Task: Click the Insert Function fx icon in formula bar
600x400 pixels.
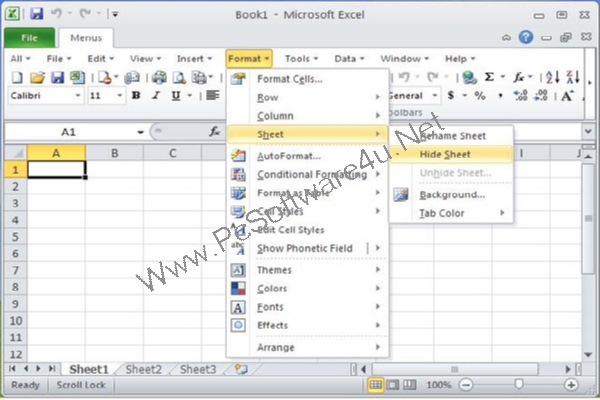Action: [x=214, y=132]
